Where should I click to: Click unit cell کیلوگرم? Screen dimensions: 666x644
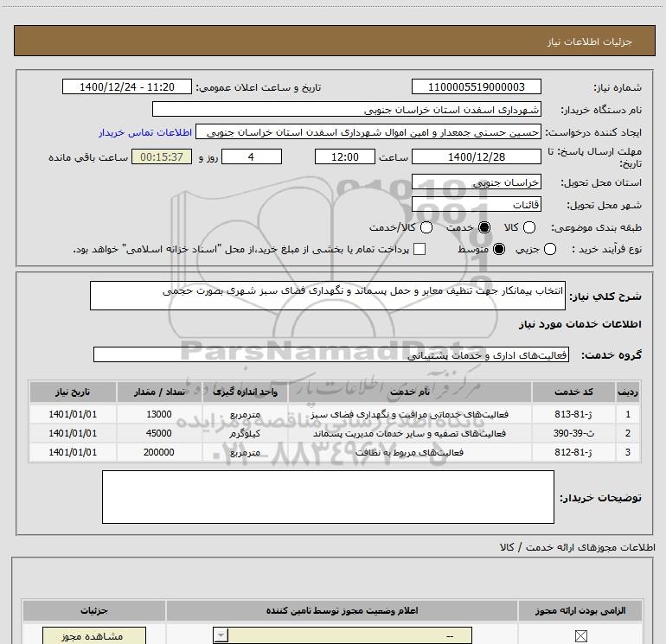[245, 433]
